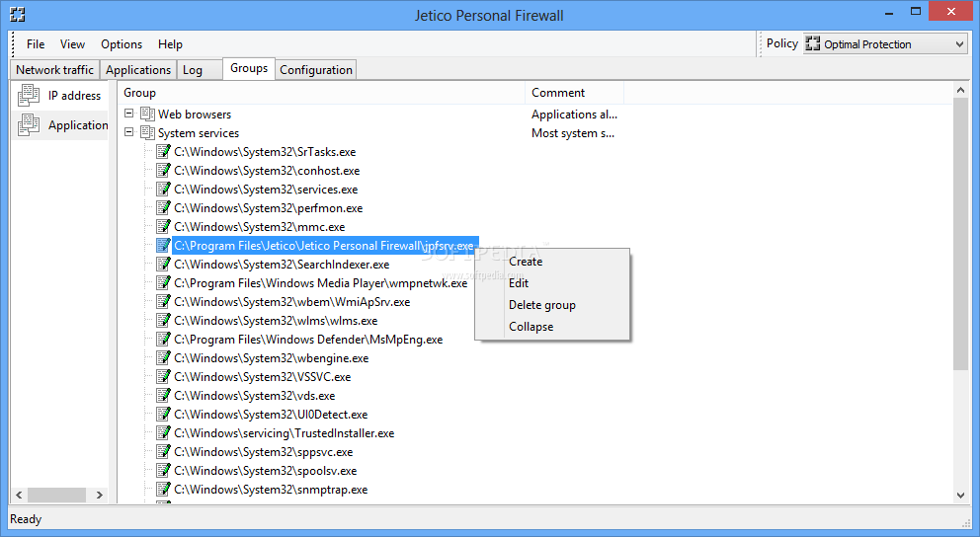Viewport: 980px width, 537px height.
Task: Minimize the Jetico Personal Firewall window
Action: click(889, 12)
